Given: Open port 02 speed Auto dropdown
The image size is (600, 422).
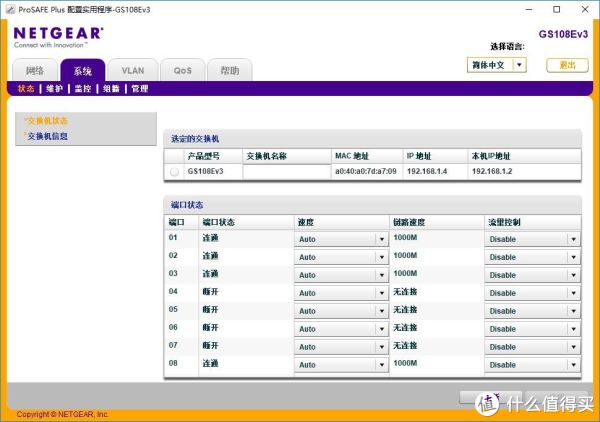Looking at the screenshot, I should 341,257.
